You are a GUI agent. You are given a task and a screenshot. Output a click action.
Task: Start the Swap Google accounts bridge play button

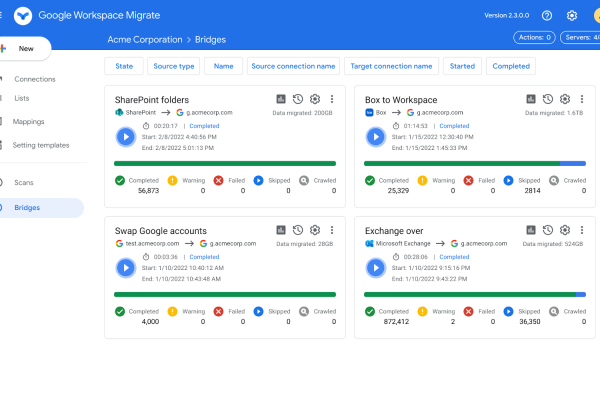point(126,268)
